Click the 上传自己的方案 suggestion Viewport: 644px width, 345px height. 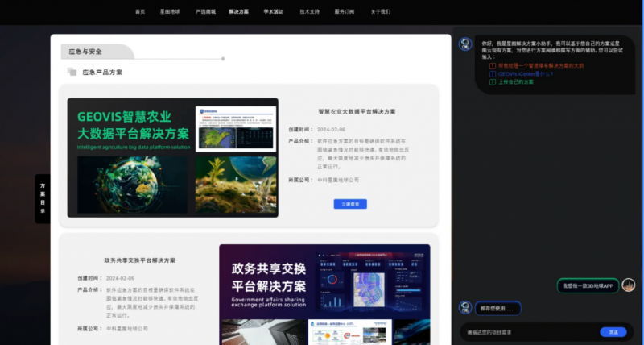516,82
